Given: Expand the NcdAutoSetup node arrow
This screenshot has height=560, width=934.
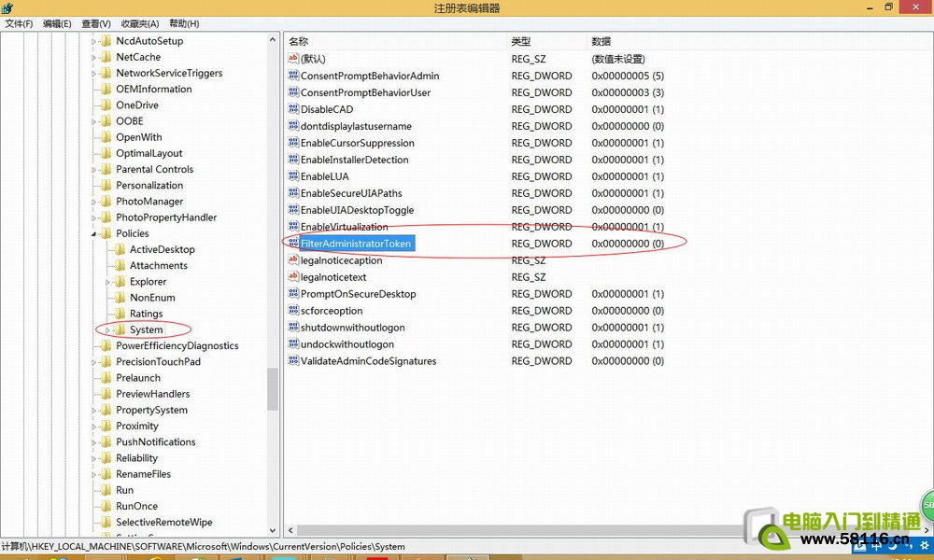Looking at the screenshot, I should pyautogui.click(x=93, y=41).
